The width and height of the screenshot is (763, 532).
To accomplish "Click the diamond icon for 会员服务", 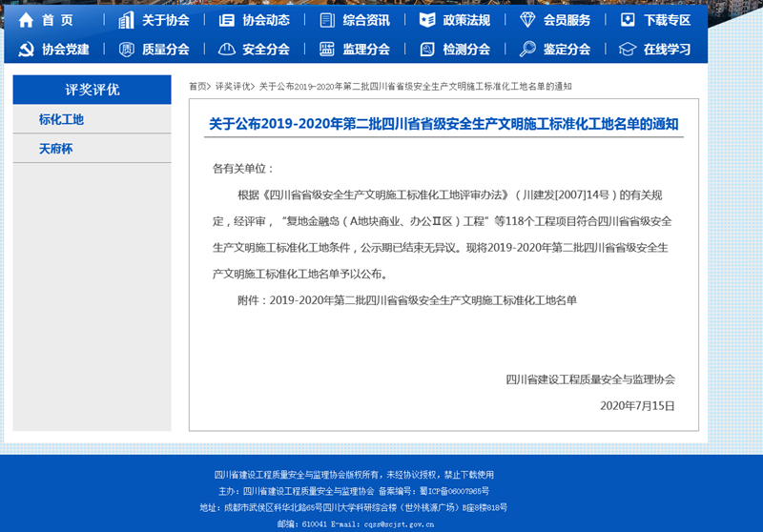I will pyautogui.click(x=527, y=20).
